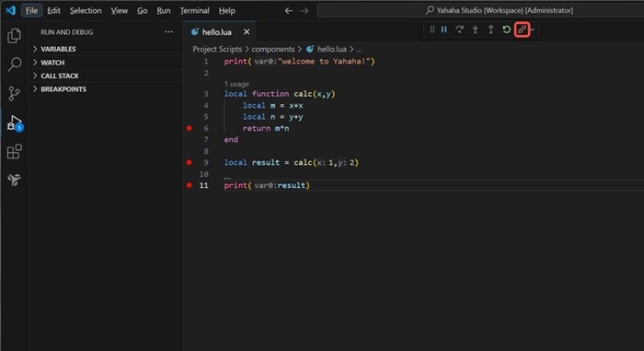Click the print welcome line of code
This screenshot has height=351, width=644.
[299, 62]
